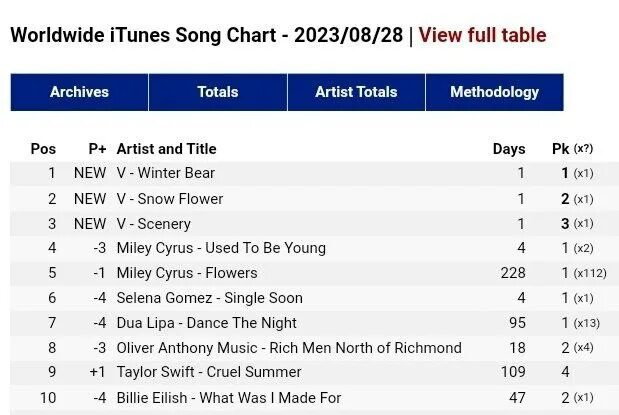Image resolution: width=619 pixels, height=415 pixels.
Task: Go to the Methodology tab
Action: [x=494, y=92]
